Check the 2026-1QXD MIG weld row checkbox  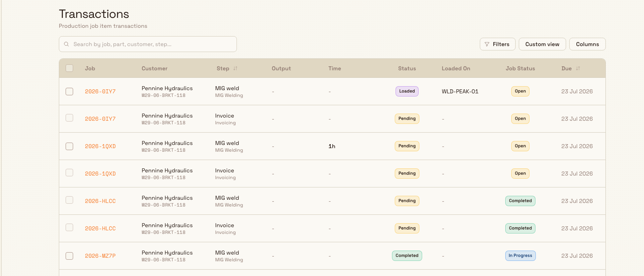70,146
